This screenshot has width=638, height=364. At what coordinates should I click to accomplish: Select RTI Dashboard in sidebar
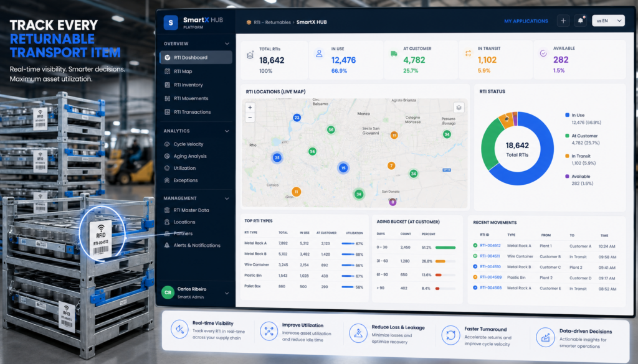(x=196, y=57)
